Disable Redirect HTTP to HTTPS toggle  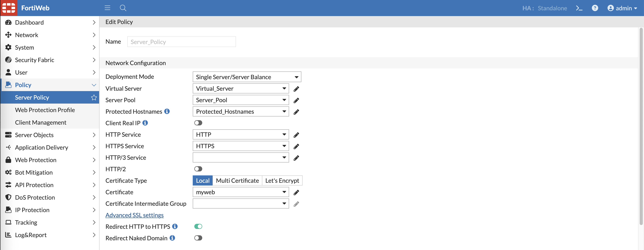[x=198, y=226]
